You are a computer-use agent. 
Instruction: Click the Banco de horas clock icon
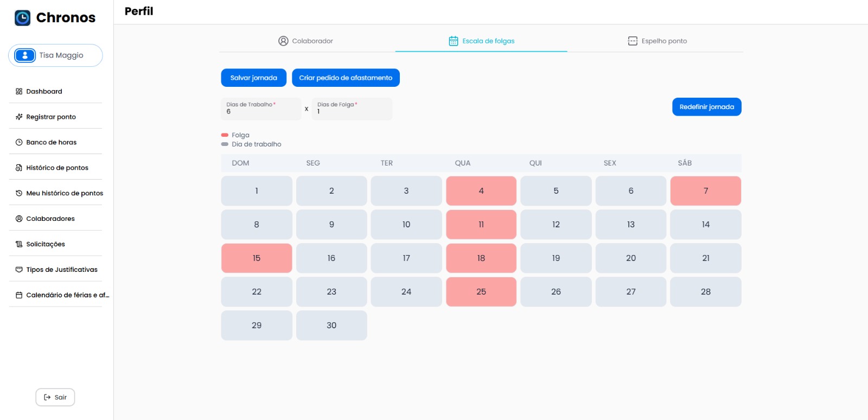[19, 142]
